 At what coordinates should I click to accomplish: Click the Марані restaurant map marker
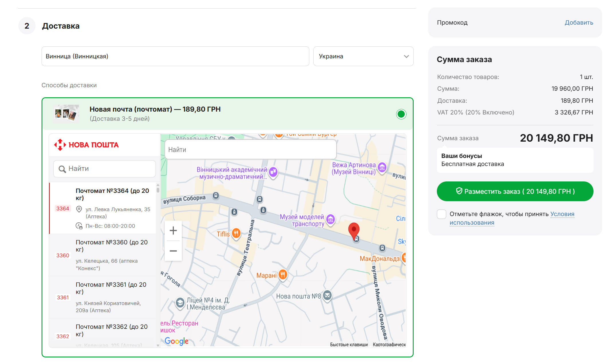click(283, 275)
